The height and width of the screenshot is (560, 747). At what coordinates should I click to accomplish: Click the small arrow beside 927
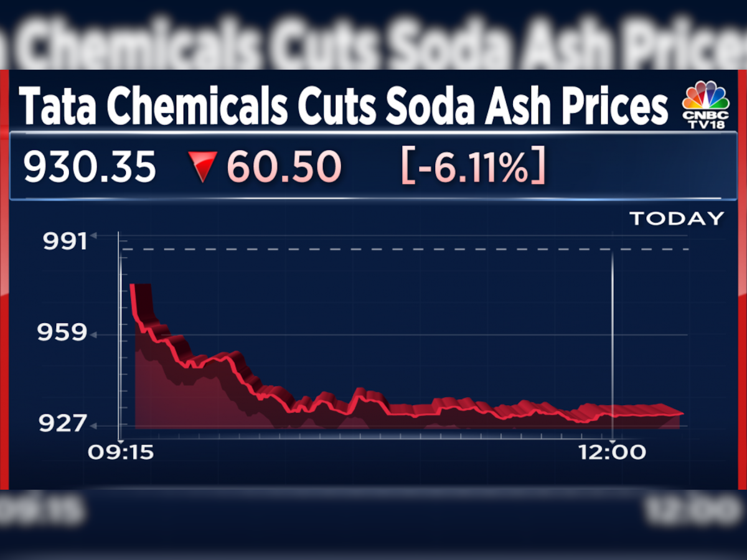tap(94, 426)
